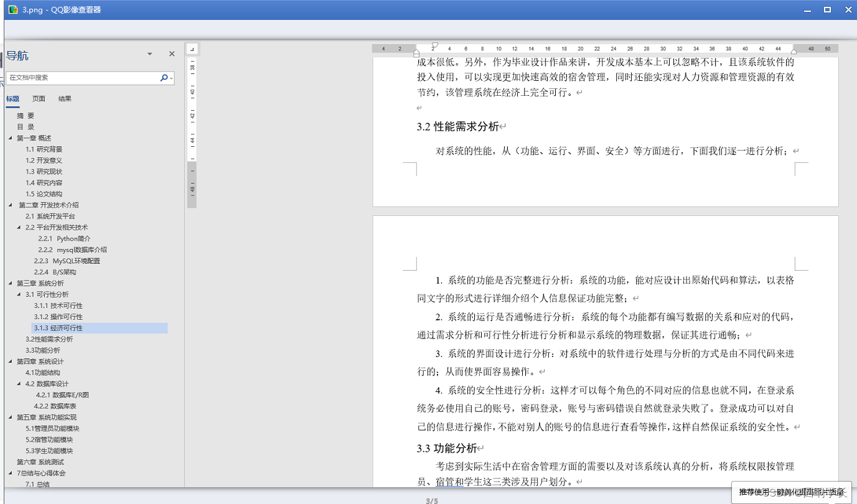Minimize the QQ影像查看器 window
The image size is (857, 504).
click(807, 10)
